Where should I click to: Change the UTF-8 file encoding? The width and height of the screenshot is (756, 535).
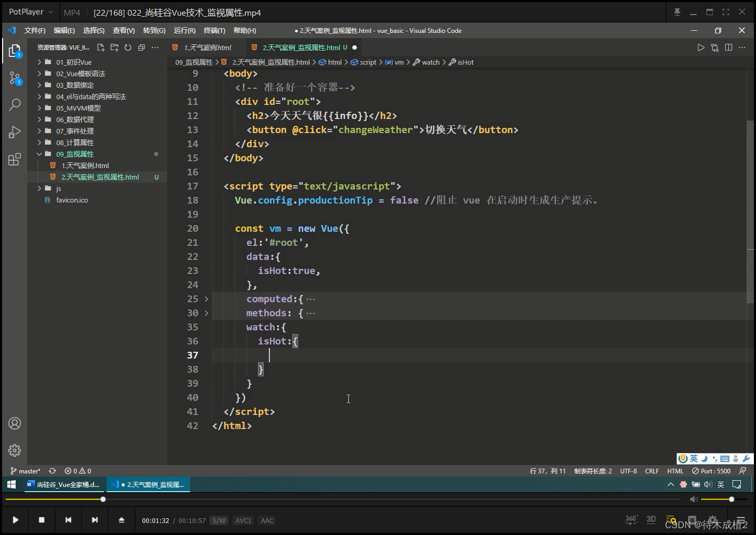pos(629,471)
